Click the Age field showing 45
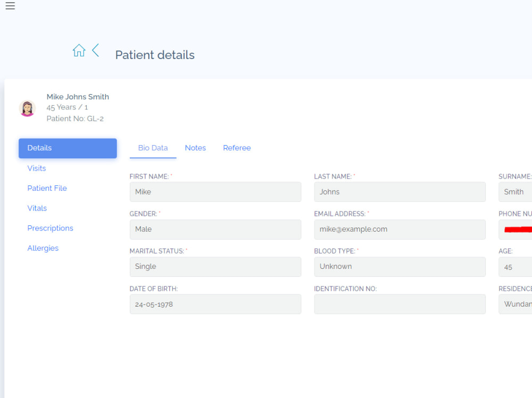This screenshot has height=398, width=532. pos(515,267)
